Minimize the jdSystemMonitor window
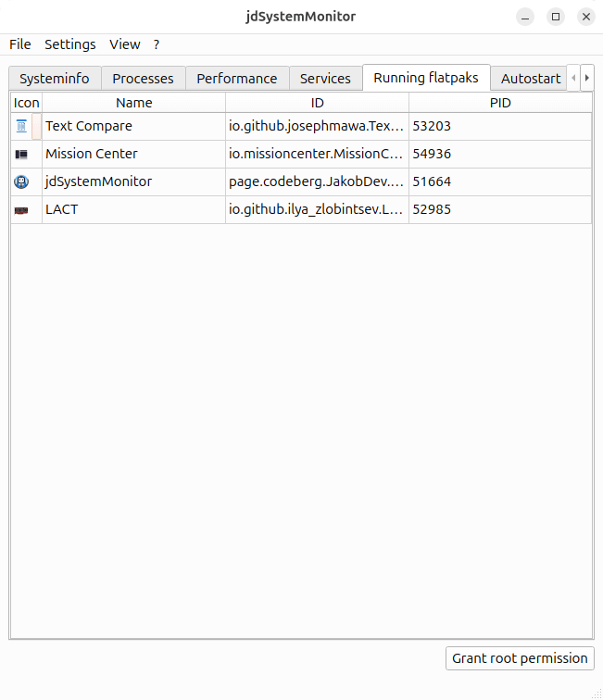This screenshot has width=603, height=700. coord(525,17)
